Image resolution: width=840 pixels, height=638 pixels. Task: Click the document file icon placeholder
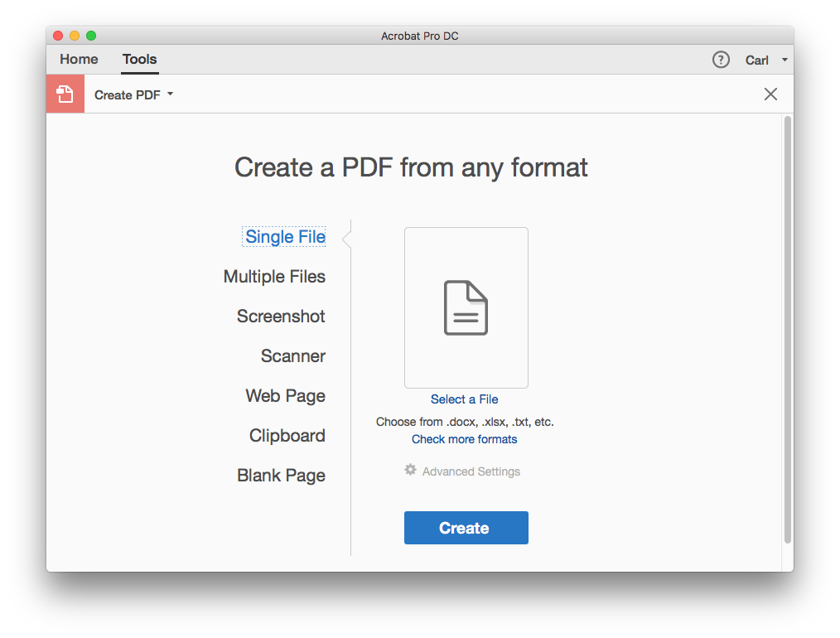[466, 307]
